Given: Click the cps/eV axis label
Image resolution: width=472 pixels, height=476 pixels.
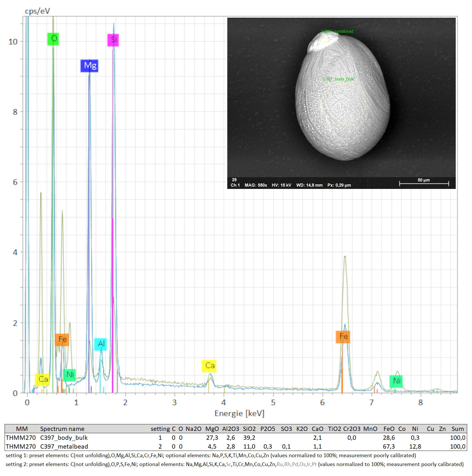Looking at the screenshot, I should click(37, 11).
